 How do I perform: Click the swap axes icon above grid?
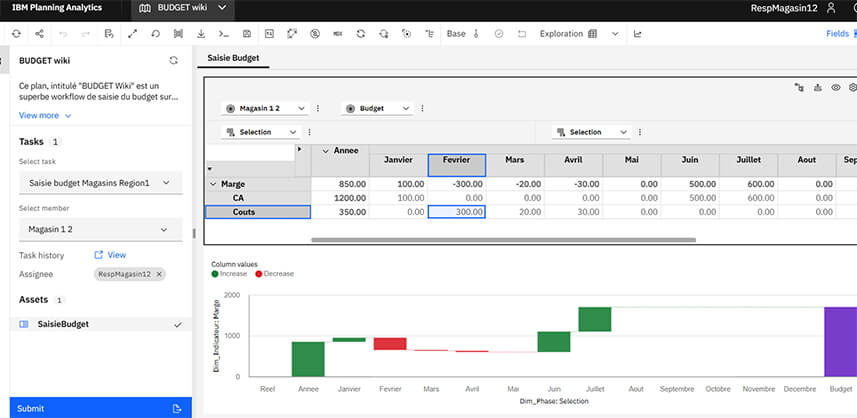coord(800,87)
